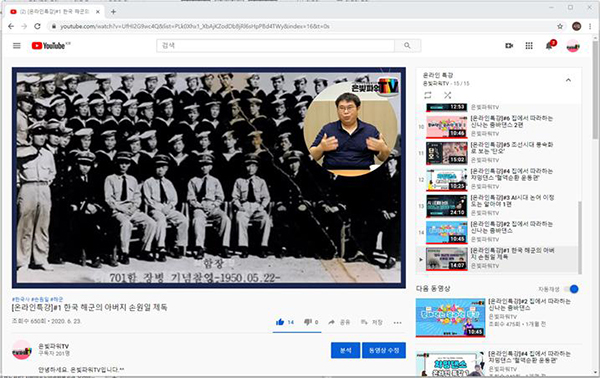Like the video with thumbs up
600x378 pixels.
click(x=280, y=322)
